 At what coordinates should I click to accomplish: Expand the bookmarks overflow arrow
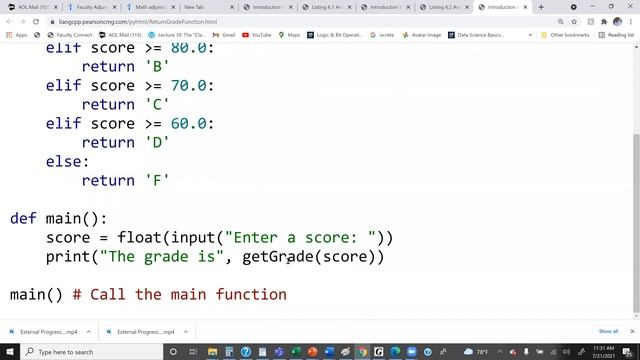(x=530, y=35)
